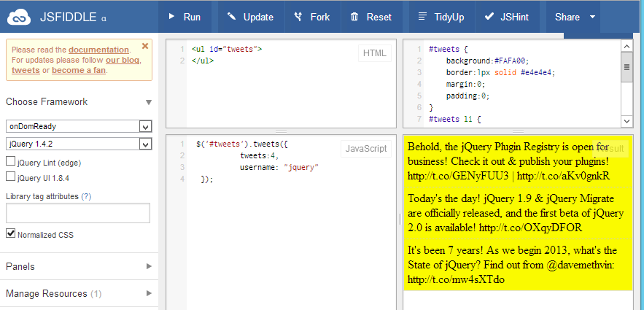Viewport: 644px width, 310px height.
Task: Click the Run play icon
Action: [171, 17]
